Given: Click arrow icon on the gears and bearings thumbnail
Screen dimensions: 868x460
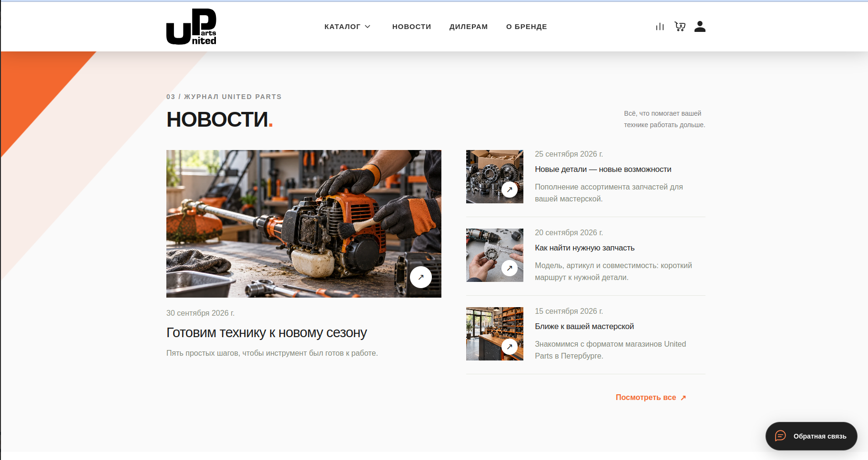Looking at the screenshot, I should click(x=510, y=190).
